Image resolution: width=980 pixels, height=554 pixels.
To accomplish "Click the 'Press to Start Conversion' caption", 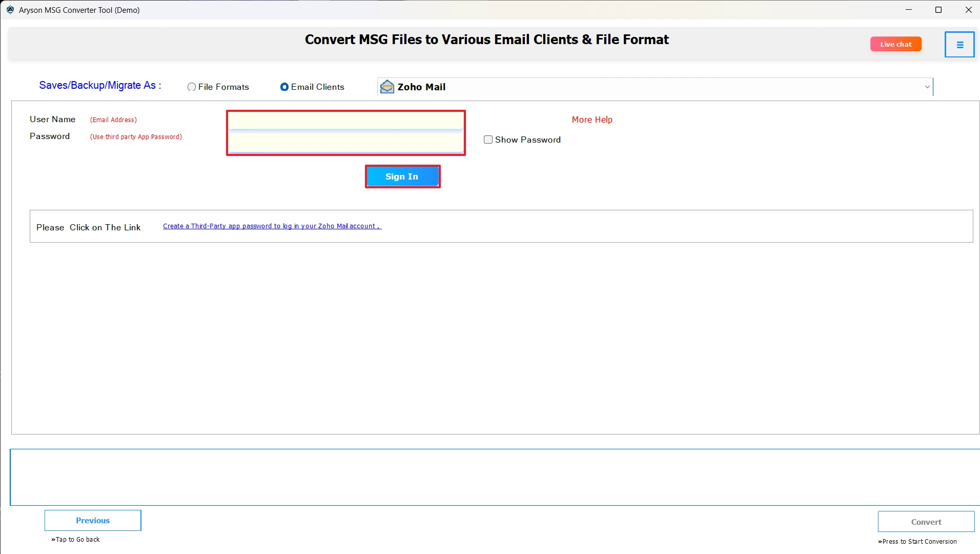I will [917, 542].
